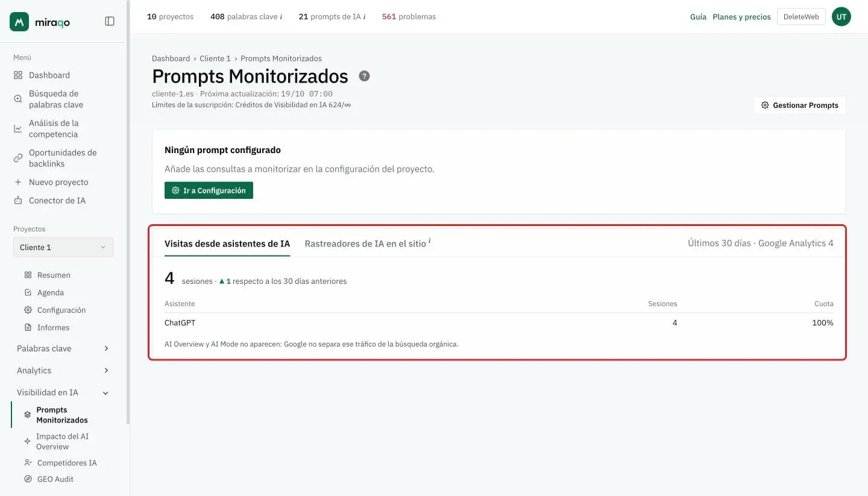Image resolution: width=868 pixels, height=496 pixels.
Task: Open the Guía link
Action: pyautogui.click(x=698, y=17)
